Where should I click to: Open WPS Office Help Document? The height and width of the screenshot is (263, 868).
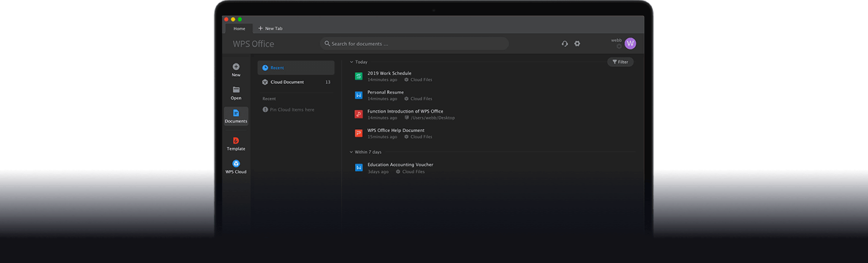pos(396,130)
